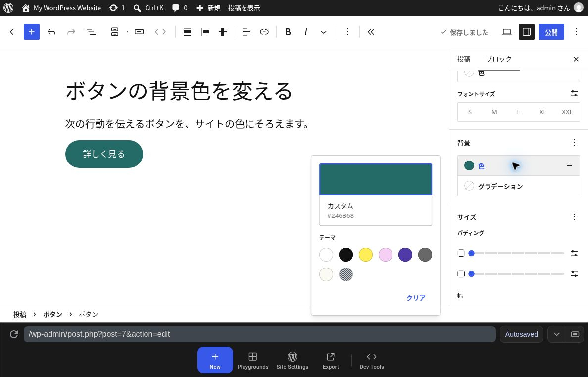Open the link editor for the button
Image resolution: width=588 pixels, height=377 pixels.
(x=264, y=32)
